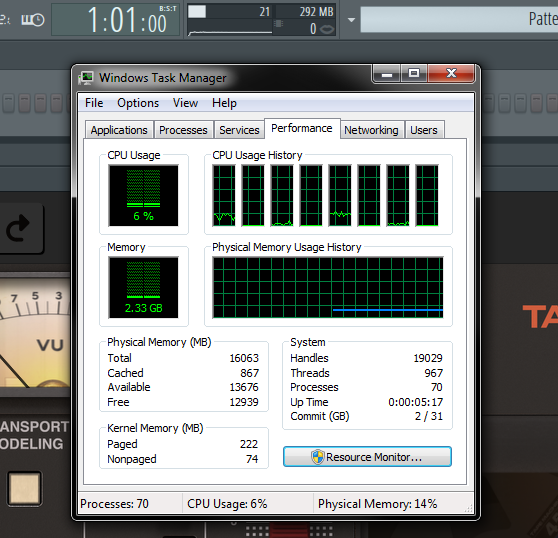Click the last CPU Usage History graph
Image resolution: width=558 pixels, height=538 pixels.
click(427, 195)
